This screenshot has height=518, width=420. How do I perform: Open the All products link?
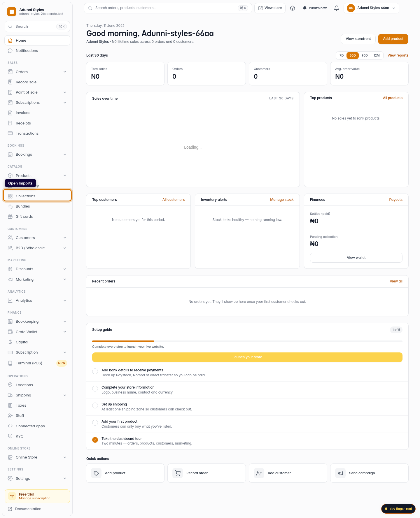pyautogui.click(x=393, y=98)
